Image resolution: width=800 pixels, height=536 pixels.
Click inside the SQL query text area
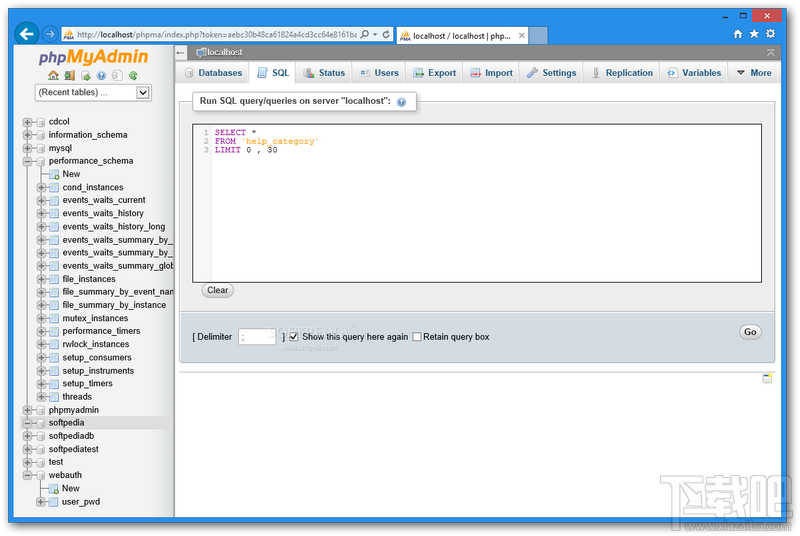click(x=477, y=203)
